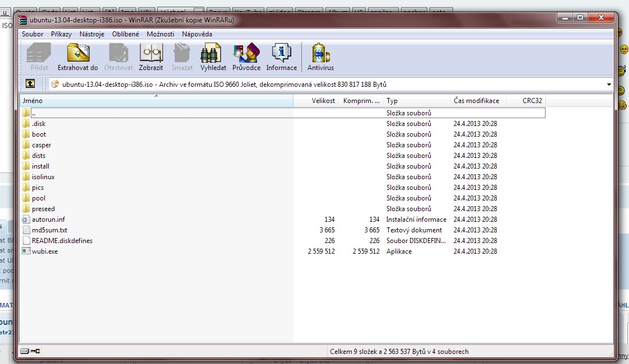The width and height of the screenshot is (629, 364).
Task: Open the Příkazy menu
Action: (x=61, y=34)
